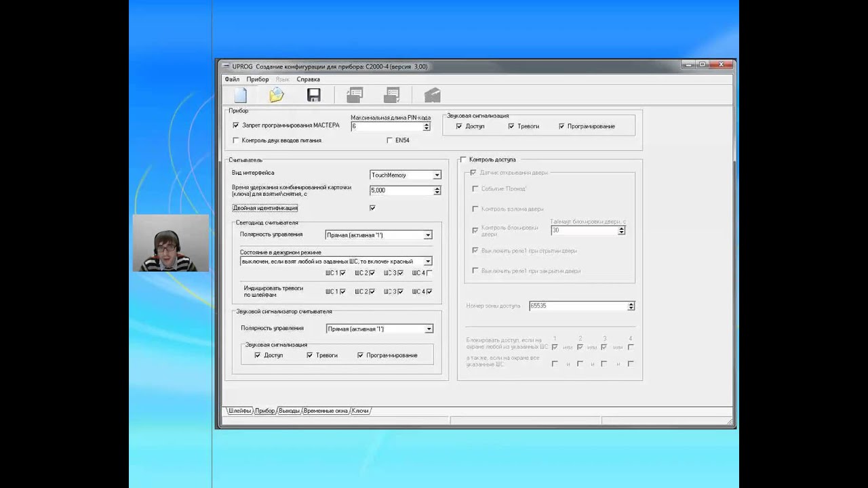Click the write configuration to device icon
This screenshot has height=488, width=868.
tap(392, 95)
